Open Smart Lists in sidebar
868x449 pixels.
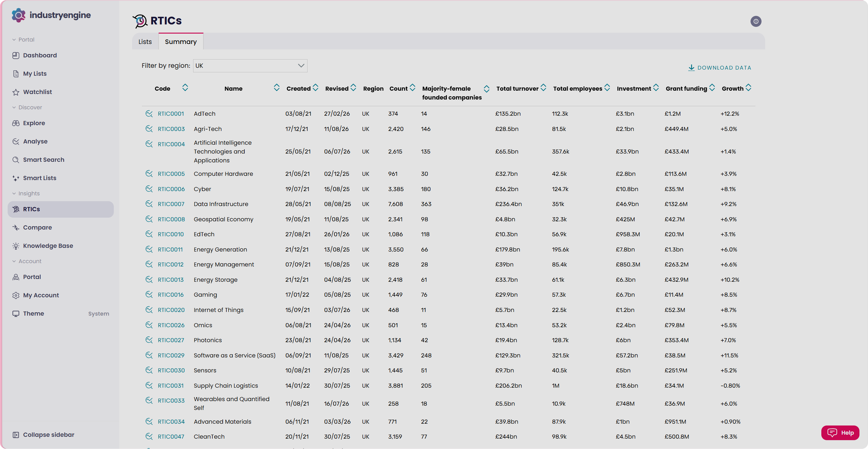coord(61,178)
